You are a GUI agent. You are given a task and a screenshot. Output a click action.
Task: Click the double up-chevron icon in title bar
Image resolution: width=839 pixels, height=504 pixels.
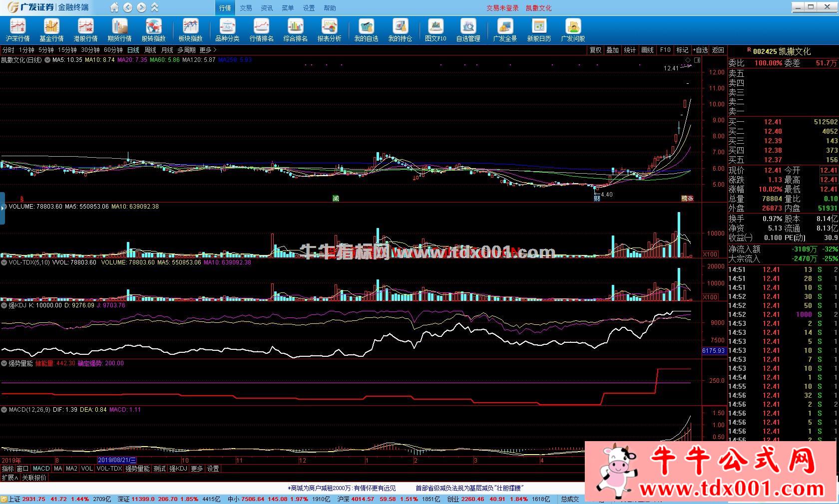coord(155,7)
